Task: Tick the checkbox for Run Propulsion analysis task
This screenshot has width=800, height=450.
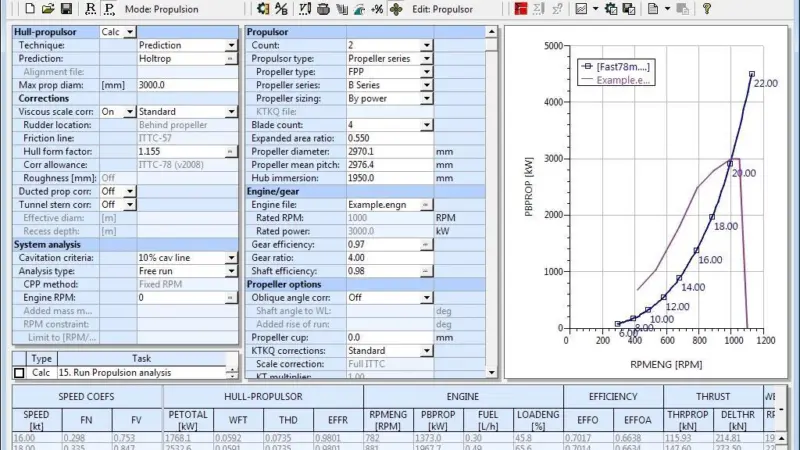Action: point(19,373)
